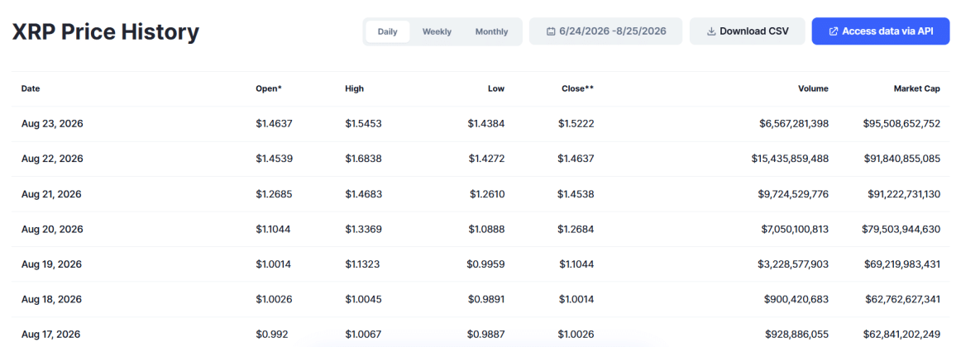Select the Aug 17, 2026 date cell
980x347 pixels.
[x=52, y=335]
